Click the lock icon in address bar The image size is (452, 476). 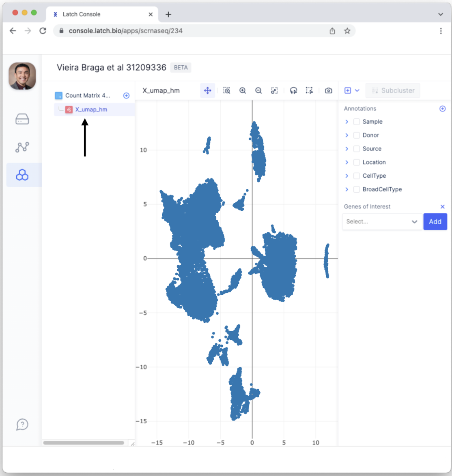[61, 31]
